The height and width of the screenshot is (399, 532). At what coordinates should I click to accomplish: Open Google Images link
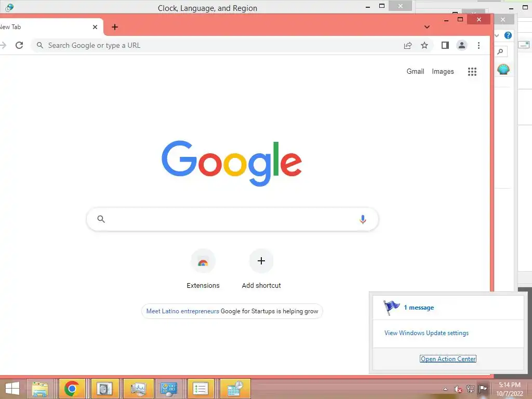(x=443, y=71)
